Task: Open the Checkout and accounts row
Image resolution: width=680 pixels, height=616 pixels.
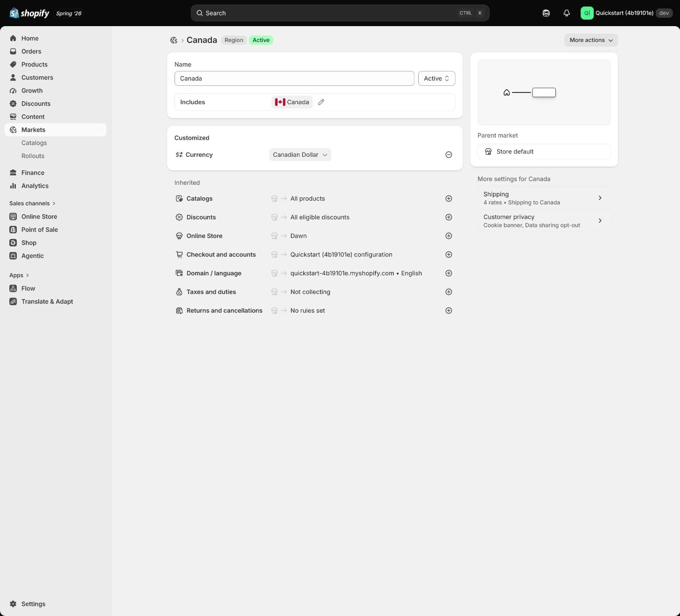Action: tap(315, 254)
